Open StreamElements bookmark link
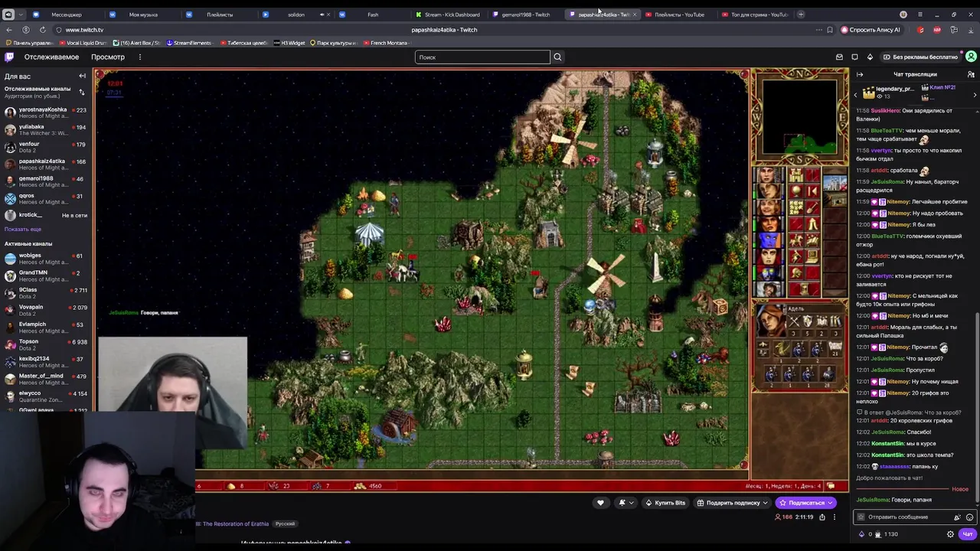This screenshot has height=551, width=980. point(188,43)
